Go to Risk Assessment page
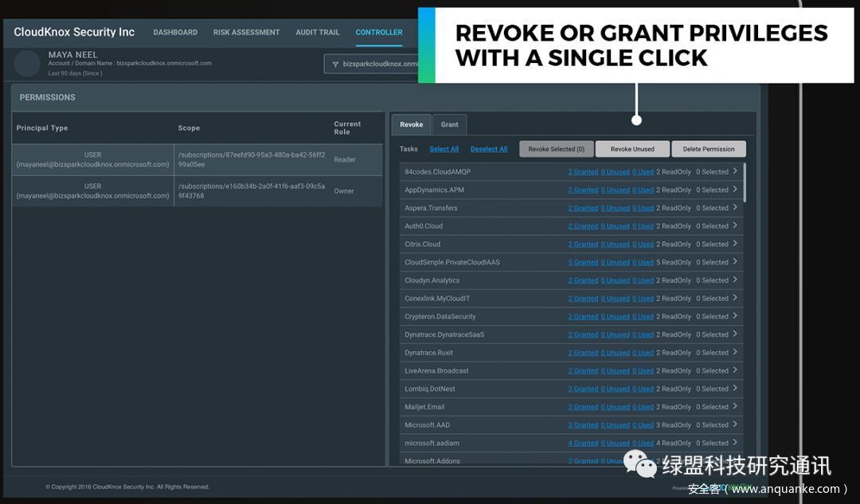This screenshot has height=504, width=860. (246, 33)
